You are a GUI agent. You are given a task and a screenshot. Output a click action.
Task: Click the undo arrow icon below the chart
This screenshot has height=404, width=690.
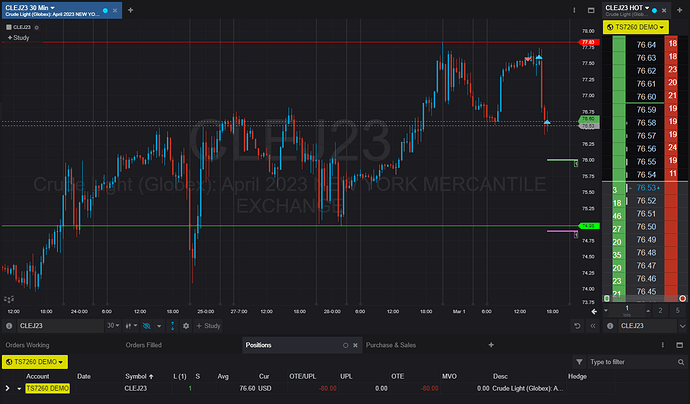(x=577, y=326)
